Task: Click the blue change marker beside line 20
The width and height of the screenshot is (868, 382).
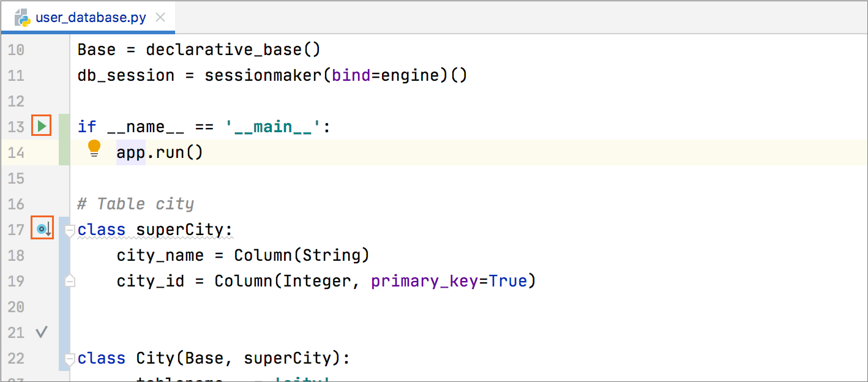Action: point(64,307)
